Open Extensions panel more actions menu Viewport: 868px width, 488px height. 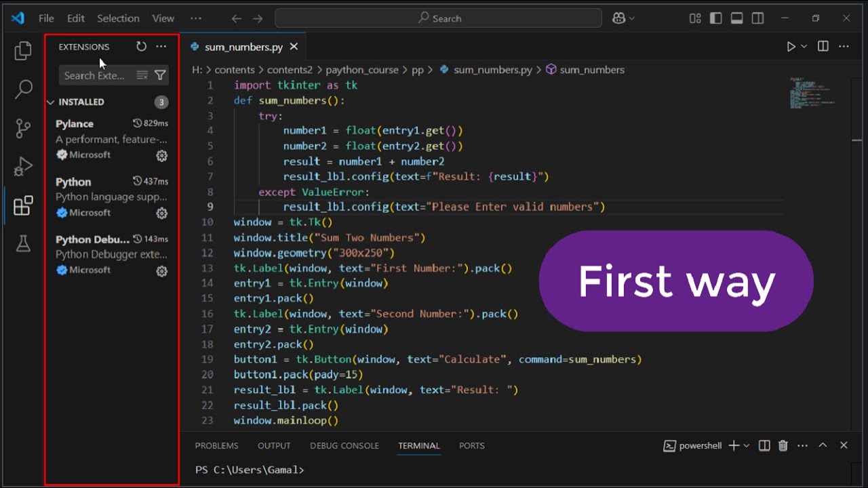(161, 46)
